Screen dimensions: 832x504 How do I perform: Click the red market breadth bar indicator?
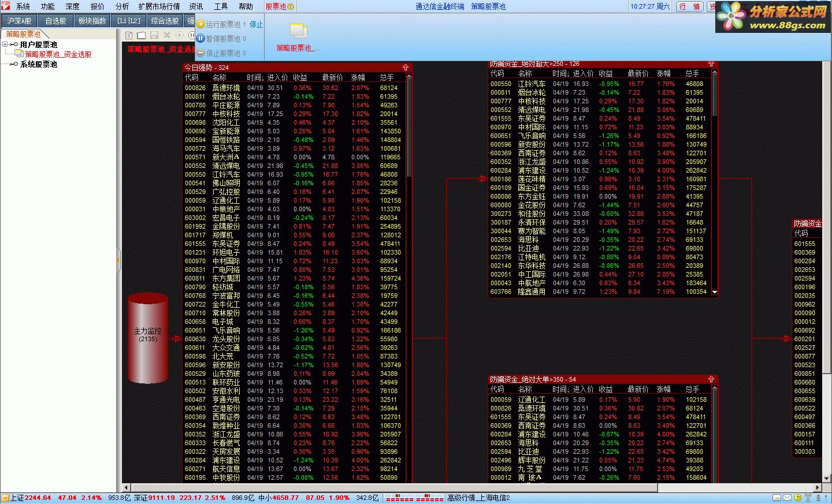click(414, 498)
